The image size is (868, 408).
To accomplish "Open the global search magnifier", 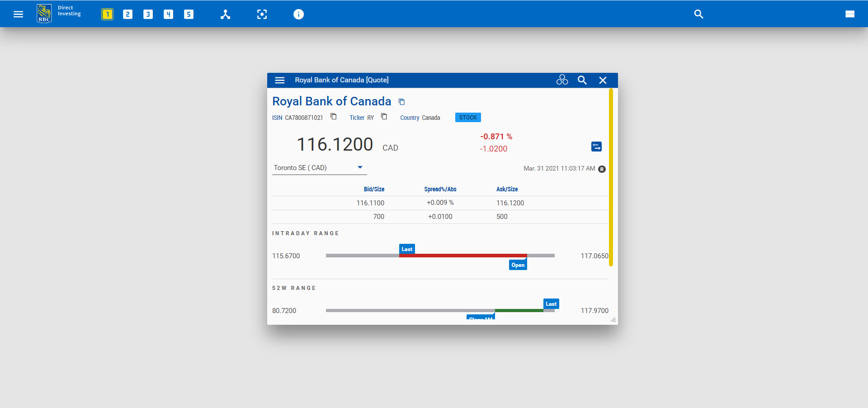I will tap(698, 14).
